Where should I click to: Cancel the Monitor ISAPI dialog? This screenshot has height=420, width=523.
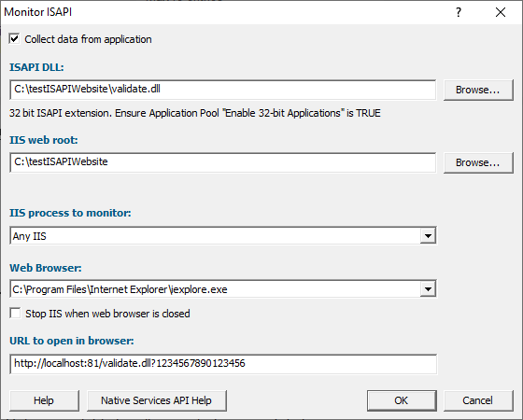[478, 400]
